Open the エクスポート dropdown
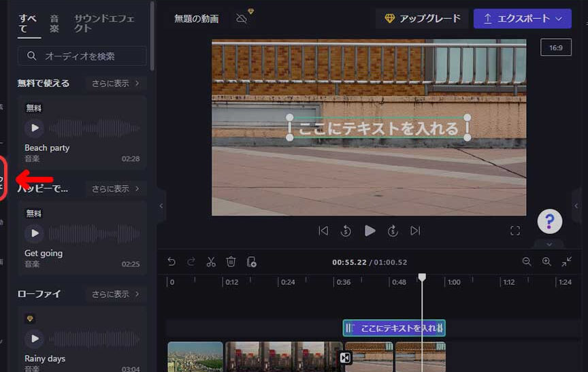The height and width of the screenshot is (372, 588). pos(523,18)
